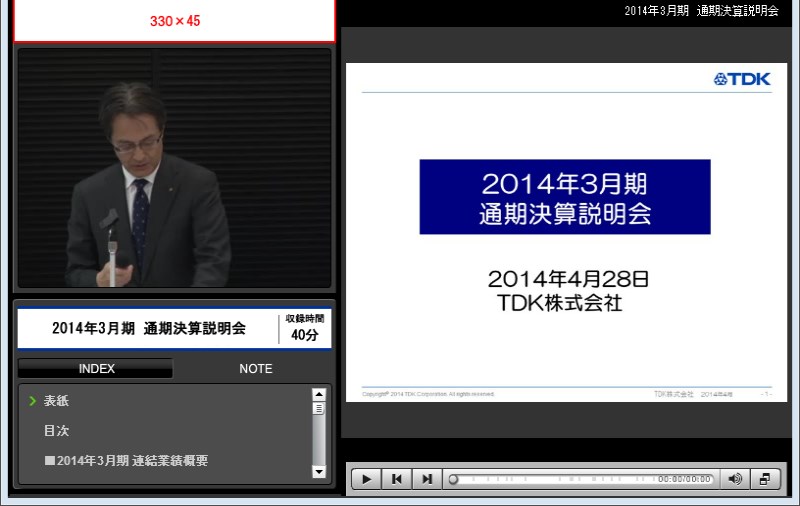This screenshot has height=506, width=800.
Task: Open the INDEX tab
Action: pyautogui.click(x=96, y=368)
